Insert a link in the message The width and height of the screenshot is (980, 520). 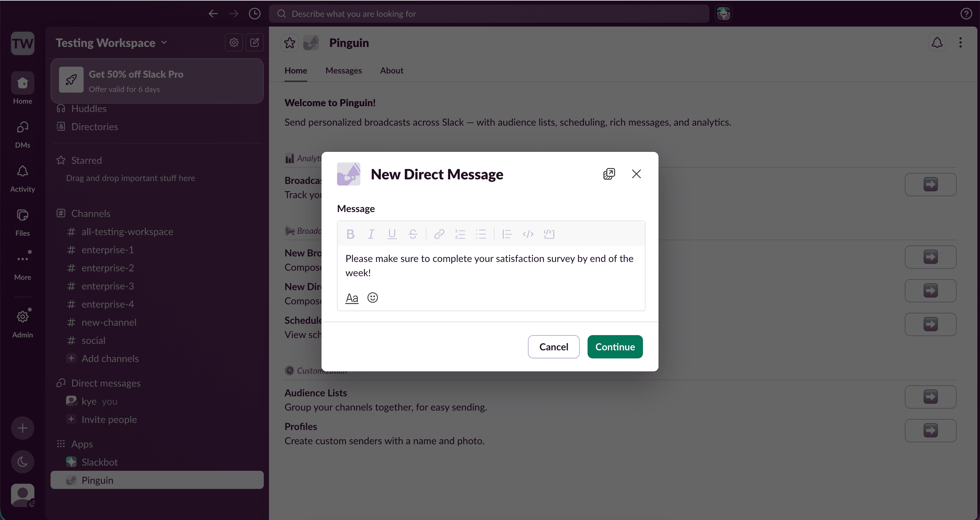[x=439, y=234]
